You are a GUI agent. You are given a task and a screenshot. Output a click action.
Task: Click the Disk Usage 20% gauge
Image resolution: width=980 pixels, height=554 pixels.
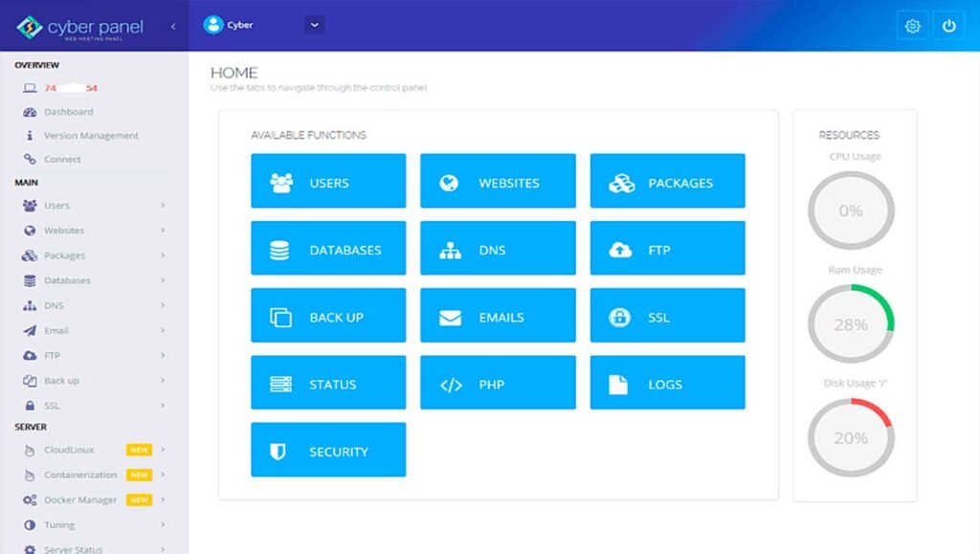click(851, 438)
